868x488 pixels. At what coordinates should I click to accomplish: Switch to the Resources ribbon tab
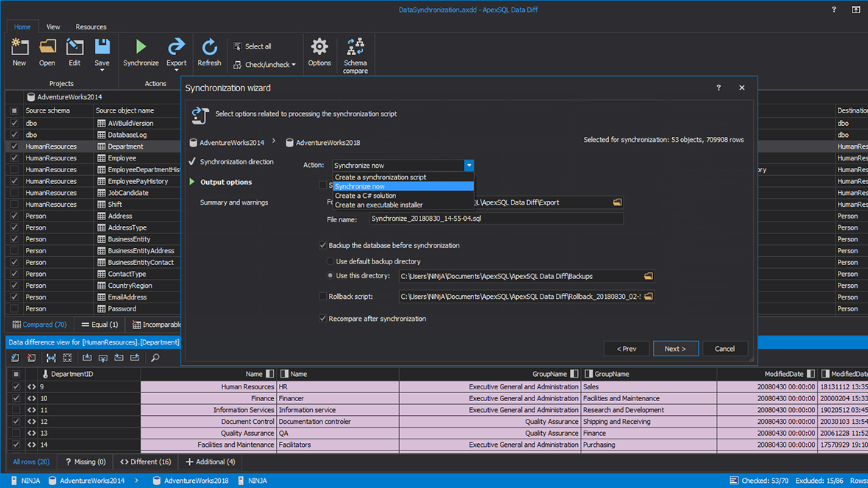(x=91, y=26)
